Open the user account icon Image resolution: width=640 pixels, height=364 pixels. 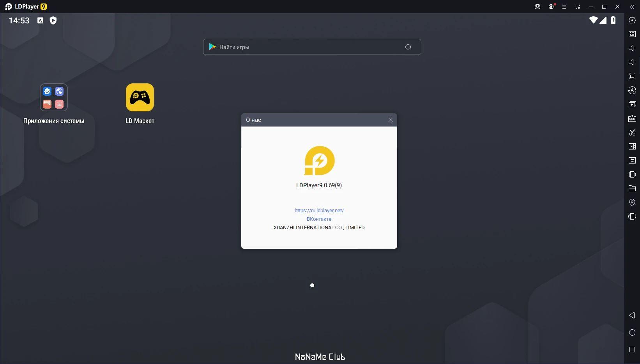[551, 7]
